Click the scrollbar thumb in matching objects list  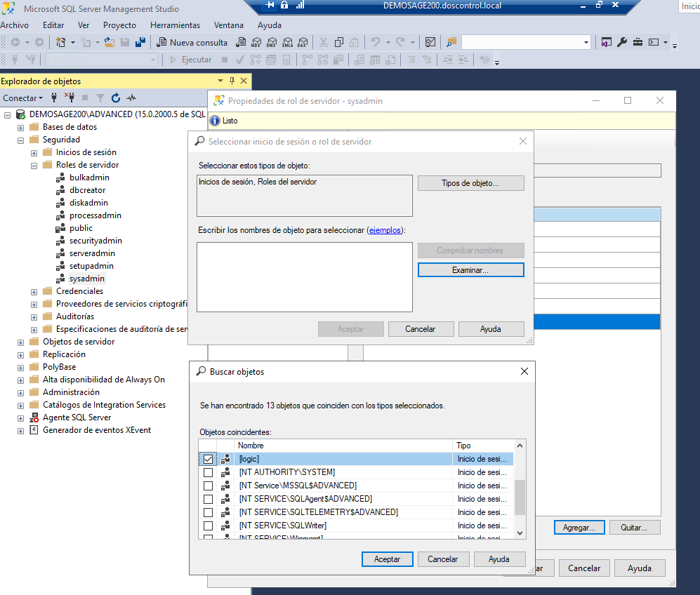click(x=520, y=497)
